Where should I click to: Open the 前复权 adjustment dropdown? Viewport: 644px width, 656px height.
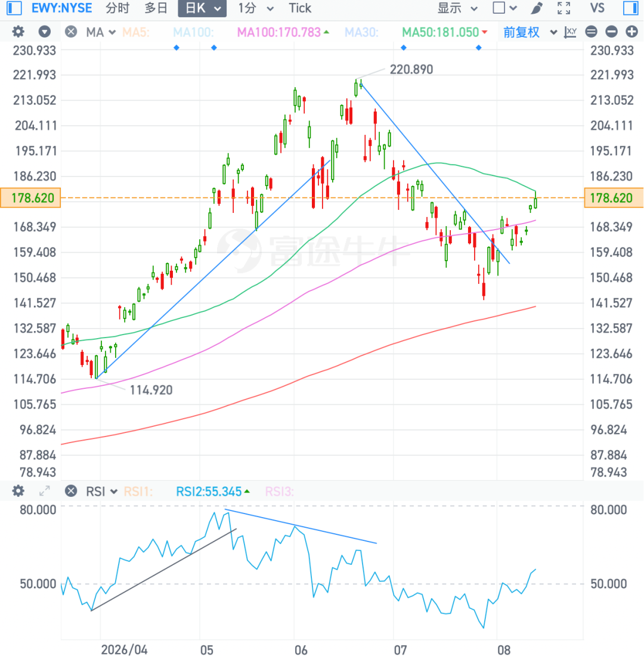(530, 32)
